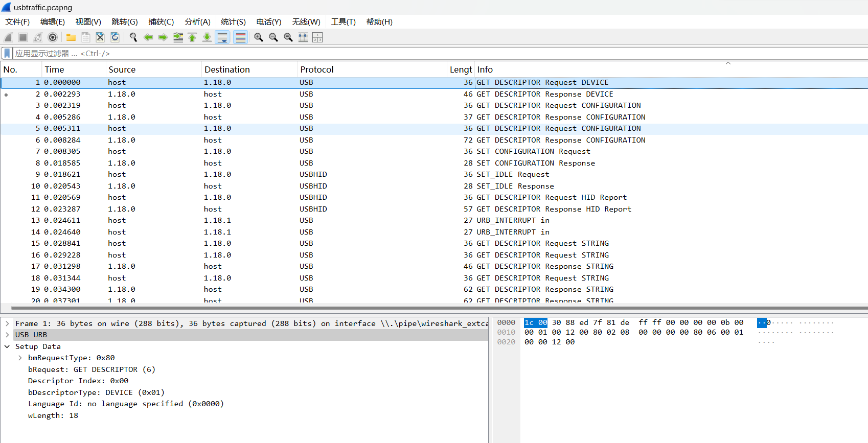
Task: Go forward with green right arrow
Action: [x=163, y=37]
